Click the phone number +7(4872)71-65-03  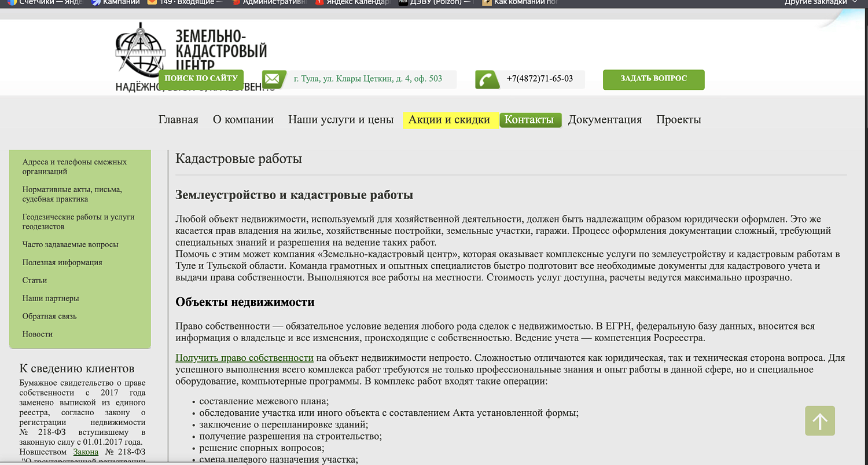click(539, 79)
